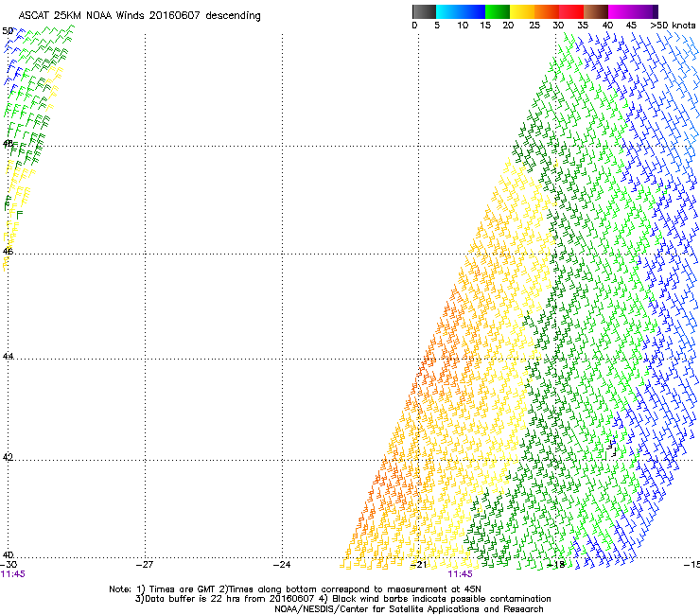Click the "30" label under the color bar
This screenshot has height=615, width=700.
pos(558,26)
